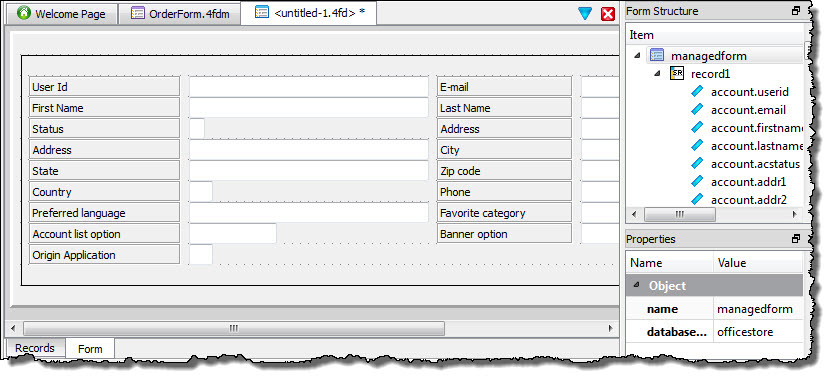Select account.email tree item
Viewport: 831px width, 378px height.
point(748,110)
